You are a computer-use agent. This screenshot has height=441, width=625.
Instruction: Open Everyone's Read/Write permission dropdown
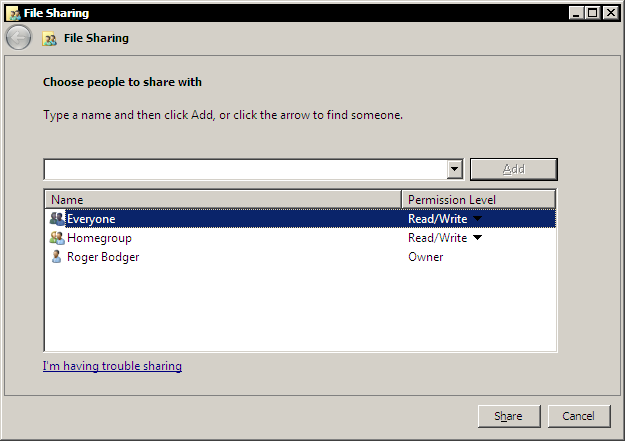point(477,219)
